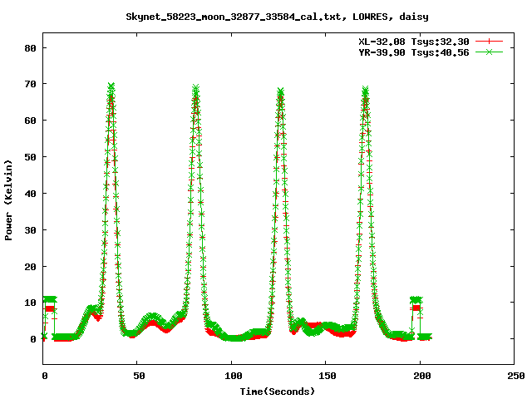Viewport: 532px width, 399px height.
Task: Click the plot title "Skynet_58223_moon_32877_33584_cal.txt, LOWRES, daisy"
Action: (277, 17)
